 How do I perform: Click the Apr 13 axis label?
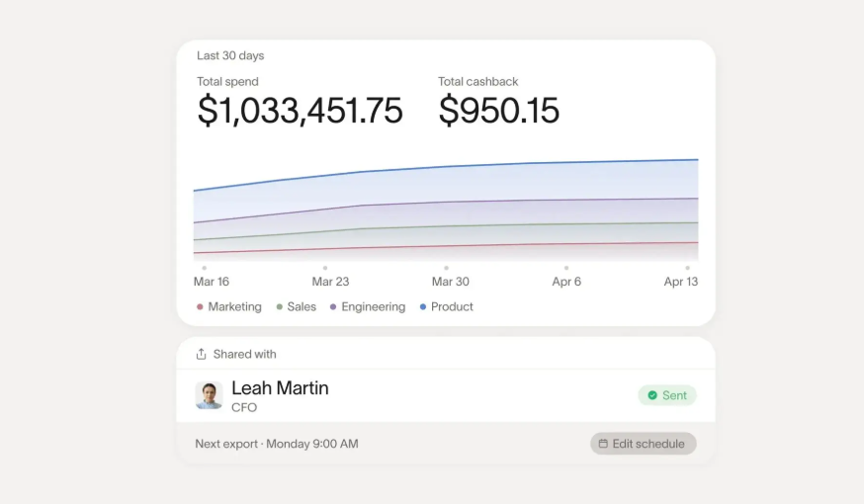[x=680, y=282]
